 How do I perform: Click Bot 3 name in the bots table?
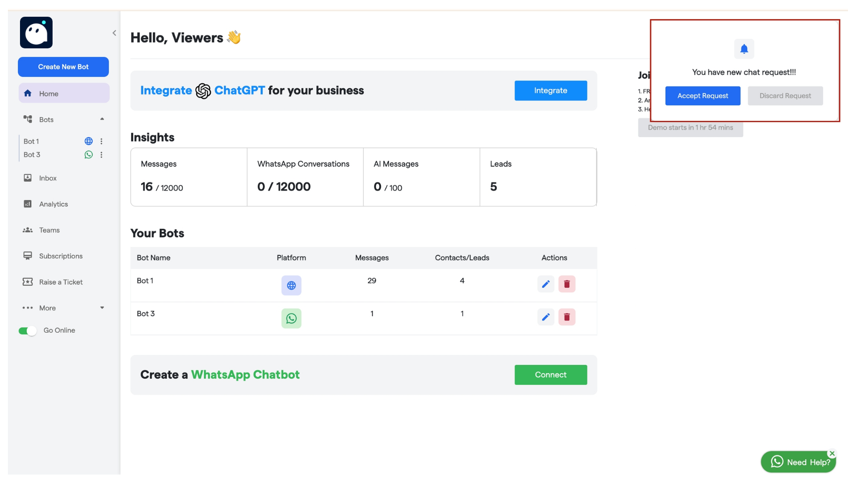(146, 314)
